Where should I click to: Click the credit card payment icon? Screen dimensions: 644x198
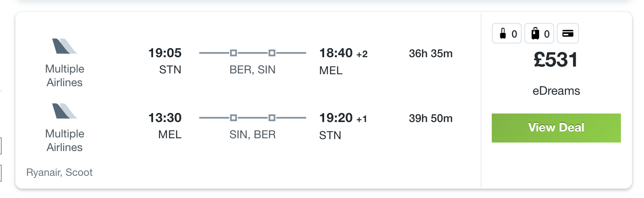coord(568,34)
